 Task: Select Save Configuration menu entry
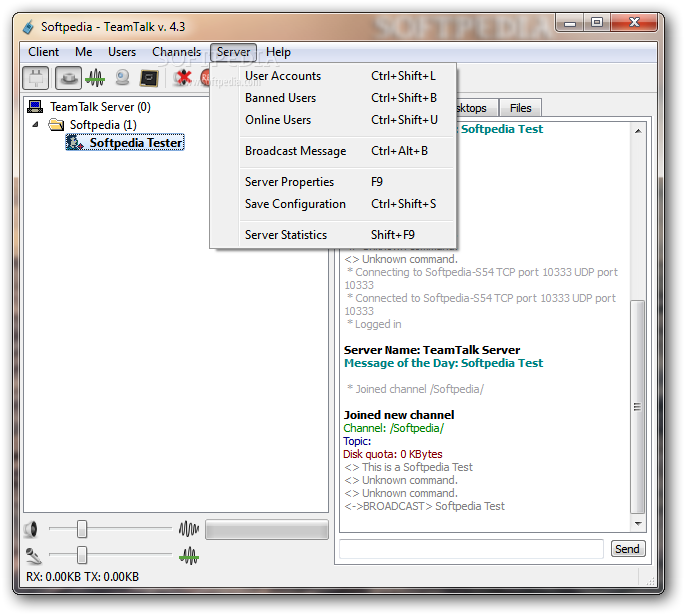(334, 204)
